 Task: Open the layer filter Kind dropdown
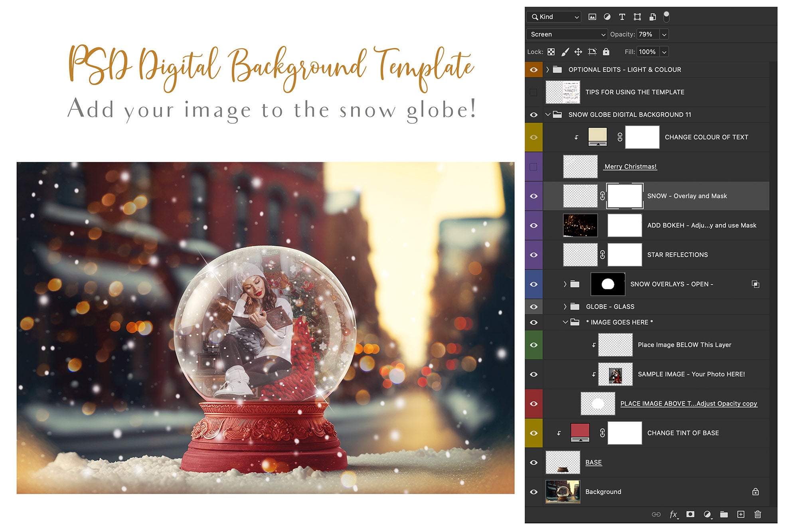point(553,17)
